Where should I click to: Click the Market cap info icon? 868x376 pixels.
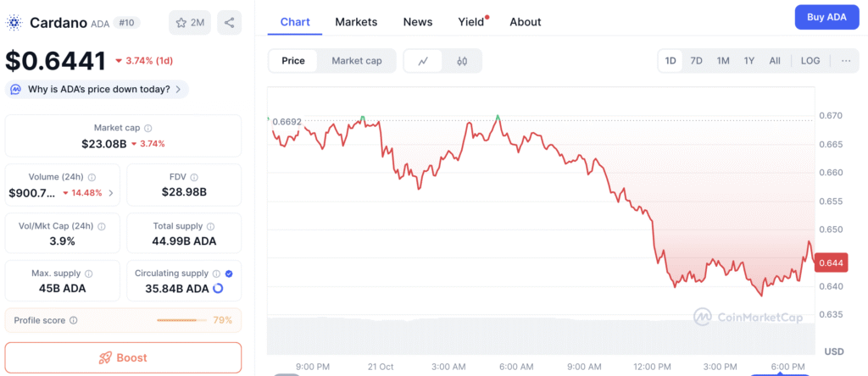(x=147, y=128)
